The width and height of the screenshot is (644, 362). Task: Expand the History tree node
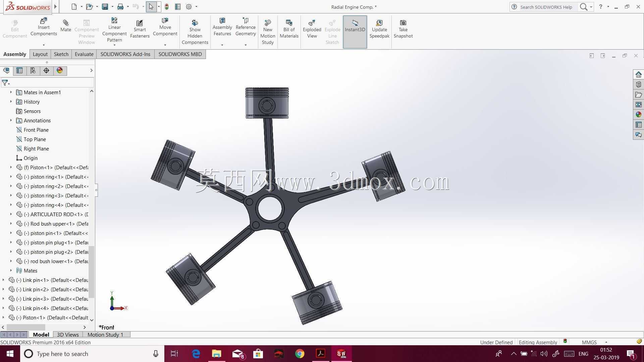pos(11,102)
